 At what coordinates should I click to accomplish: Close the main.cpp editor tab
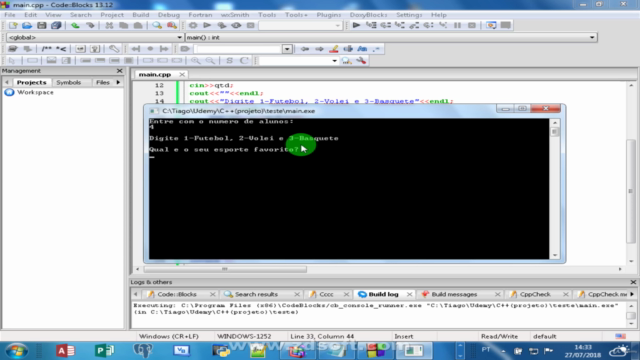[182, 74]
